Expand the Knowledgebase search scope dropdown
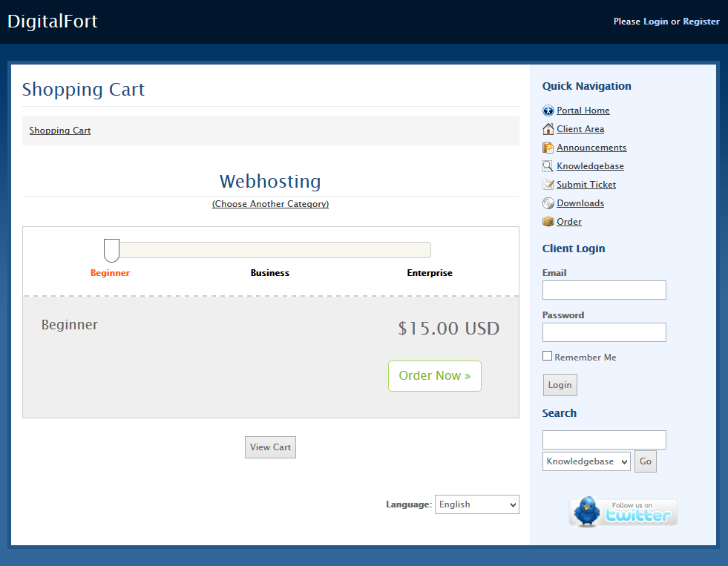 click(586, 461)
